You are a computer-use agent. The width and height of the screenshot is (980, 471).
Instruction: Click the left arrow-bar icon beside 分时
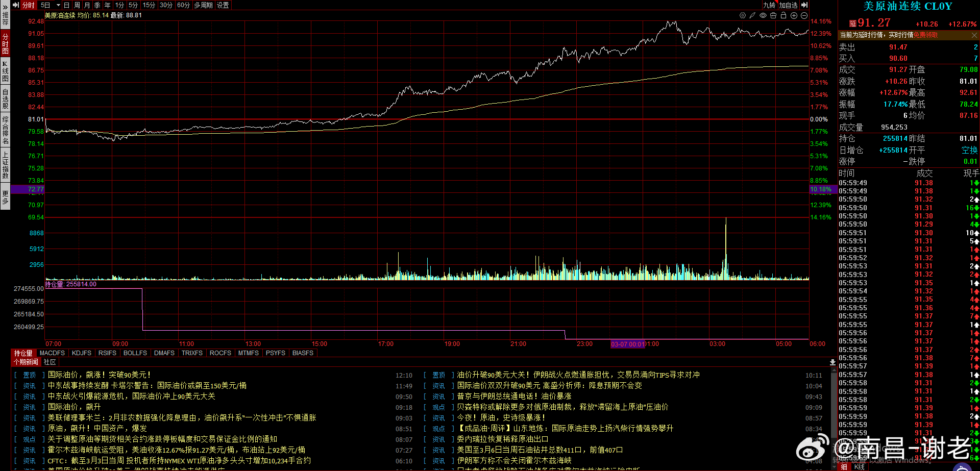tap(15, 5)
